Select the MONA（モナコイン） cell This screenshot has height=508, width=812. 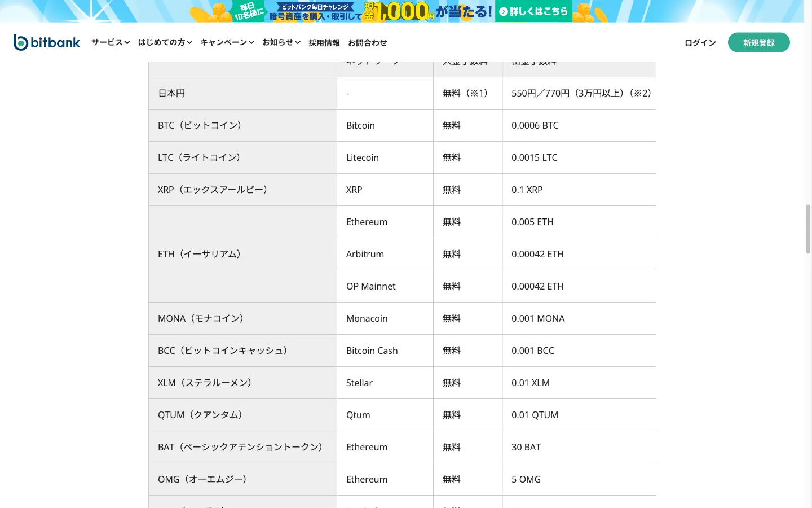(243, 318)
